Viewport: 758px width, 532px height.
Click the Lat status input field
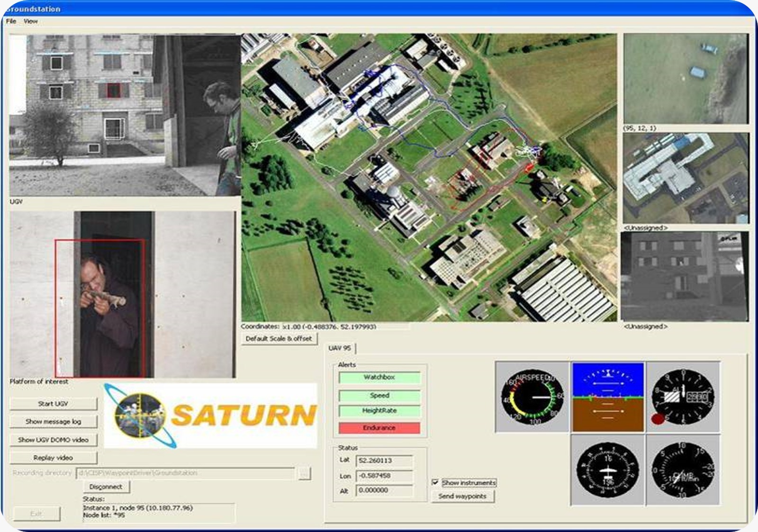[384, 460]
